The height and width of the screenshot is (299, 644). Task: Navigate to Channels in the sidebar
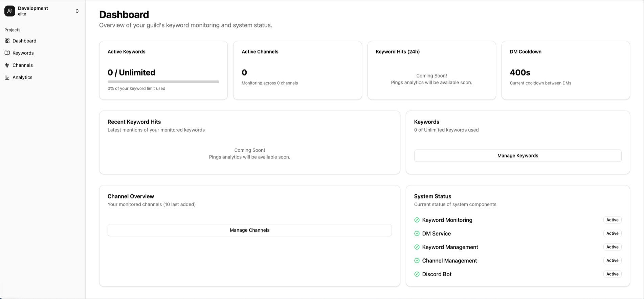[43, 65]
